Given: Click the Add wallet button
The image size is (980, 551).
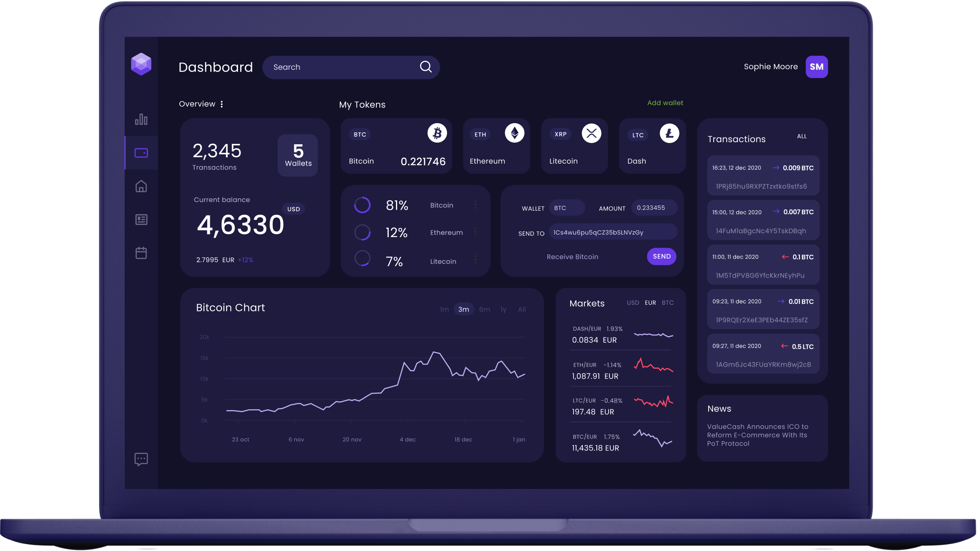Looking at the screenshot, I should (x=664, y=103).
